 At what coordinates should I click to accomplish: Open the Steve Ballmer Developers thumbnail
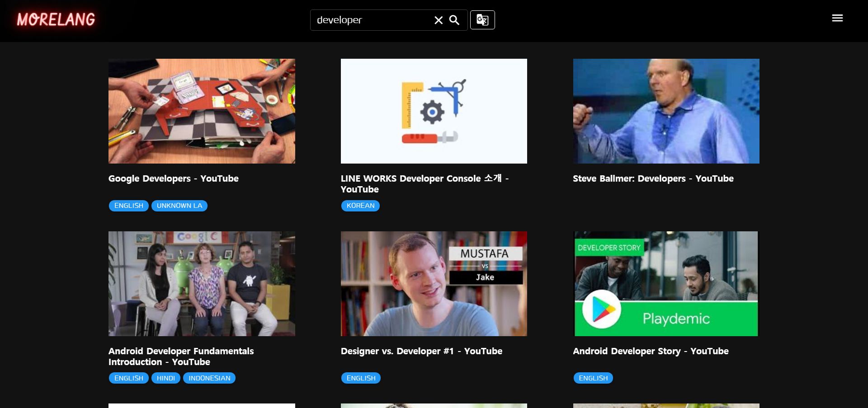point(666,111)
